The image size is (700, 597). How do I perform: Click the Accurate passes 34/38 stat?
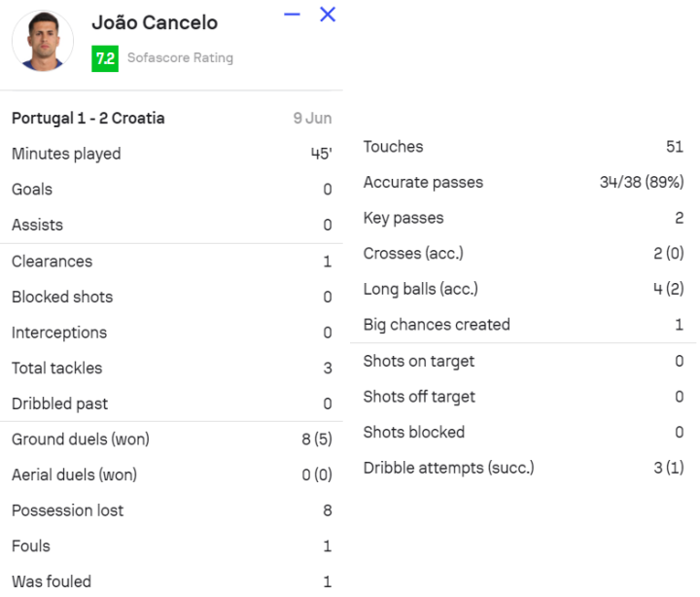coord(641,183)
